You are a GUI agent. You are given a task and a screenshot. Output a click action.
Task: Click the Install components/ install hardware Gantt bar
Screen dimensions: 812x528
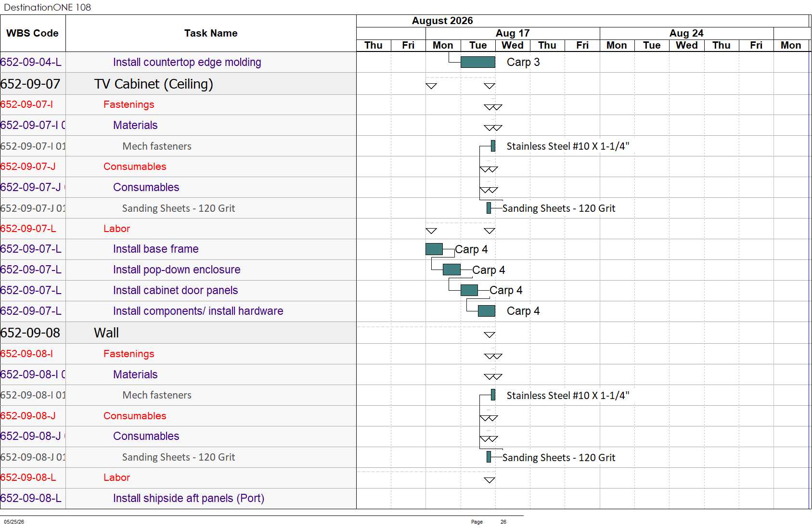click(x=487, y=311)
